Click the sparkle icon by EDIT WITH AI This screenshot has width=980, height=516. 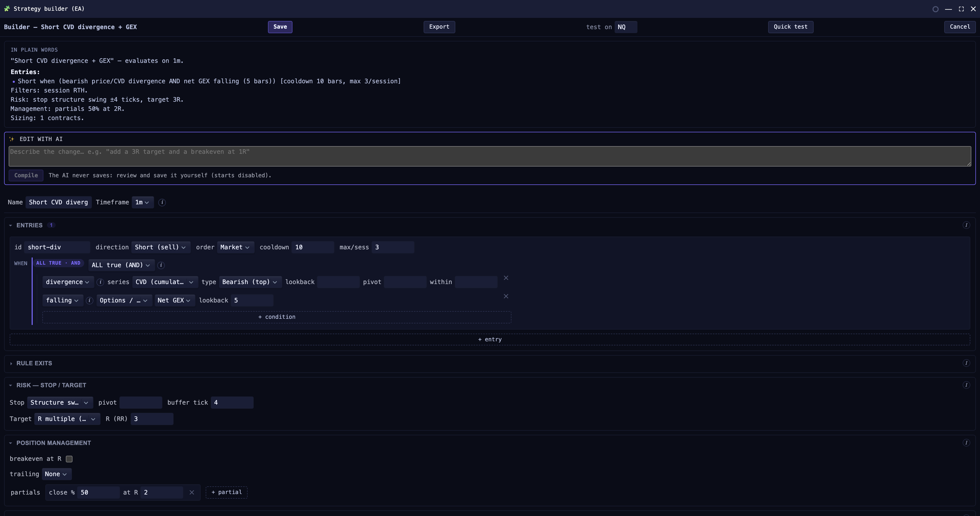coord(12,139)
